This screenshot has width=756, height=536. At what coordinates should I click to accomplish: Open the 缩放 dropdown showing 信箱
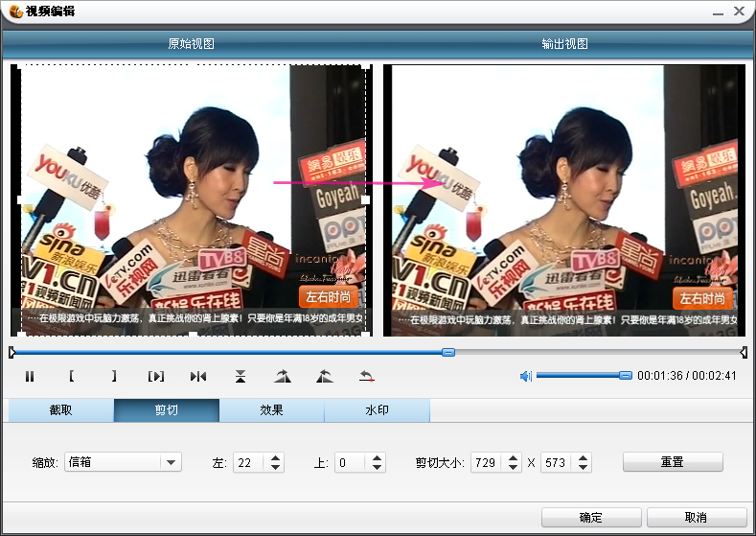[123, 462]
